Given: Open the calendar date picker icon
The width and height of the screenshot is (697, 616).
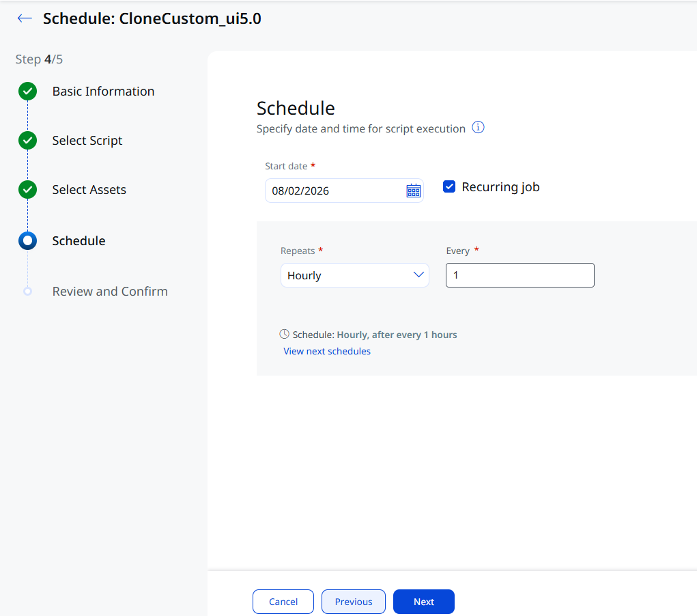Looking at the screenshot, I should coord(414,191).
